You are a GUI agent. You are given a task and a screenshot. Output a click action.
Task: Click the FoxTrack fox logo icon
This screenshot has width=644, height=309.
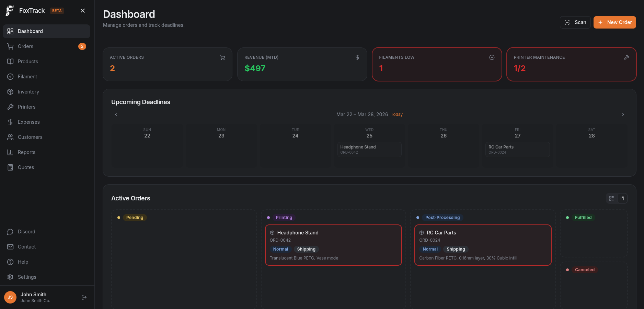[10, 11]
